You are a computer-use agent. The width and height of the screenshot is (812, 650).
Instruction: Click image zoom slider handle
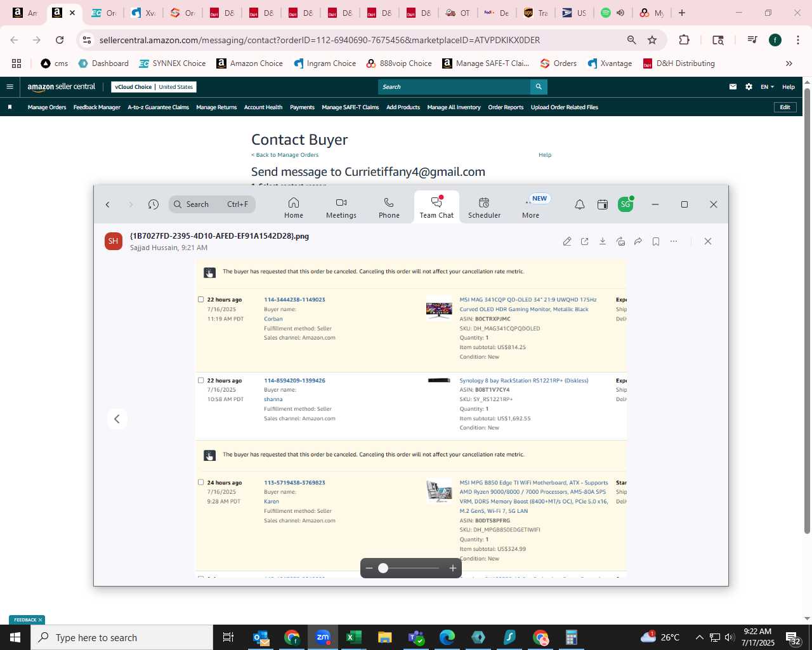tap(383, 568)
